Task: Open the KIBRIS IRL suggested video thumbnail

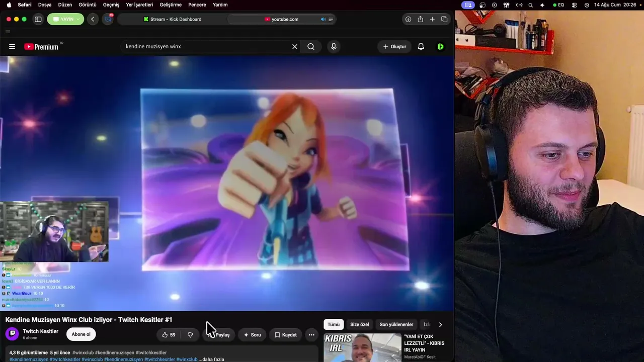Action: (362, 347)
